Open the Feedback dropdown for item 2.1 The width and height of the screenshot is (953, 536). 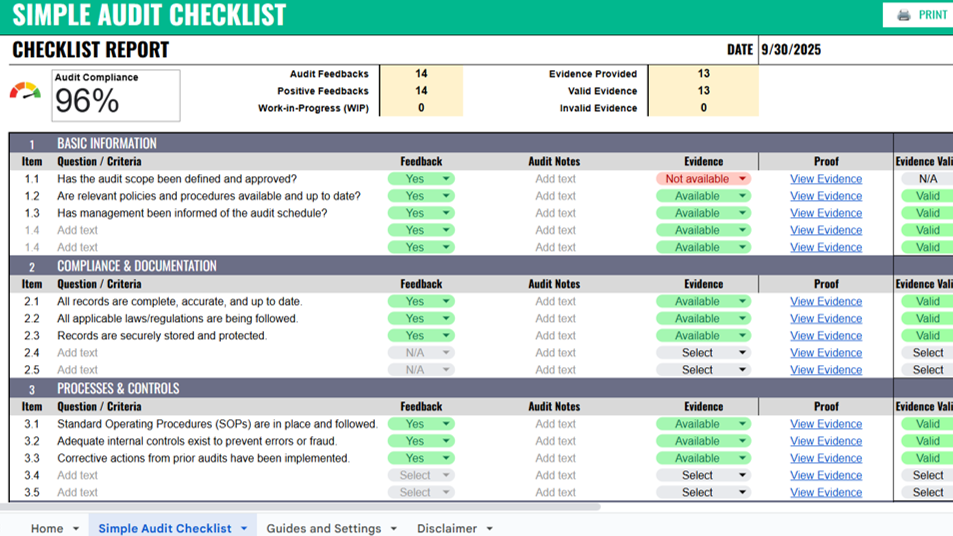coord(446,301)
